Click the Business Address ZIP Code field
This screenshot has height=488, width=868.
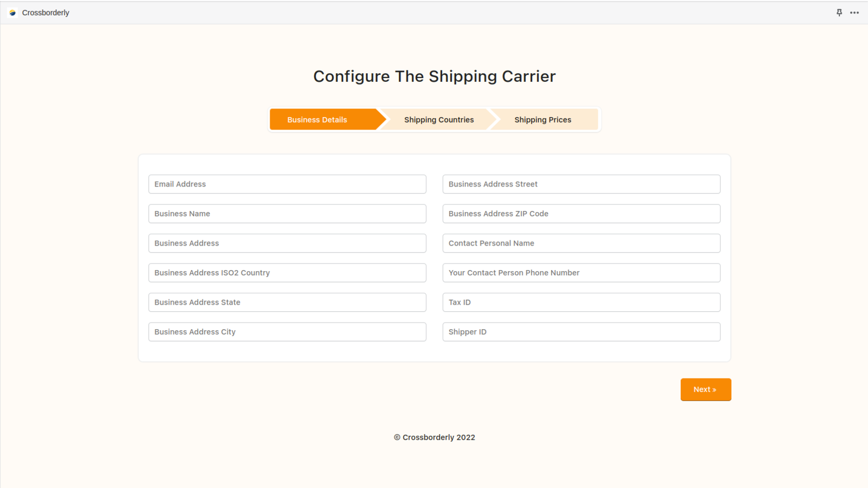click(x=582, y=214)
